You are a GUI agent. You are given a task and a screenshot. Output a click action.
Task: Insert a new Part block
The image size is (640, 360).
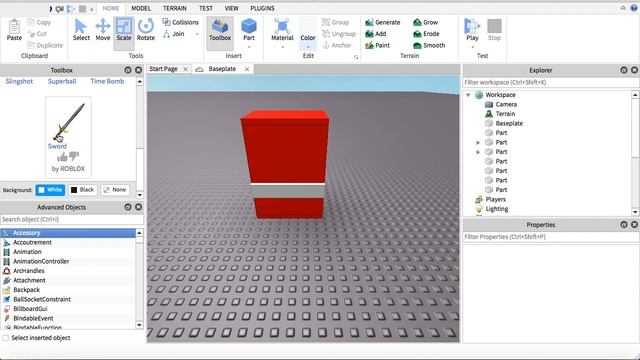coord(249,29)
